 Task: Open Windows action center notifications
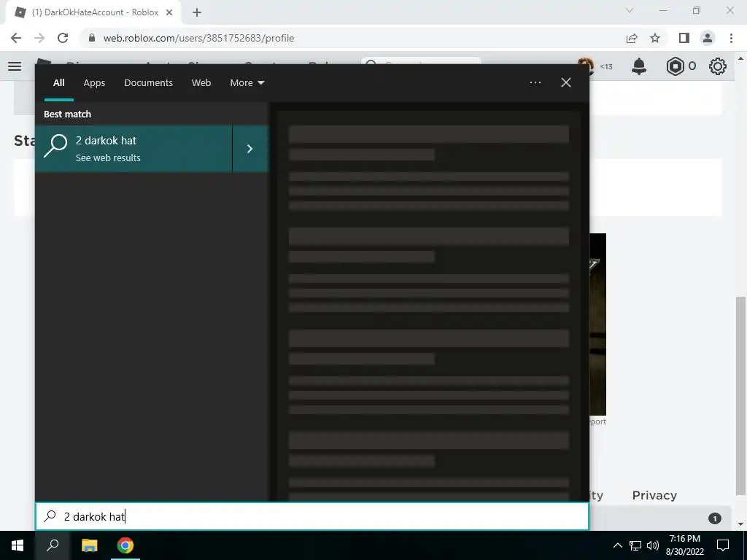coord(723,545)
